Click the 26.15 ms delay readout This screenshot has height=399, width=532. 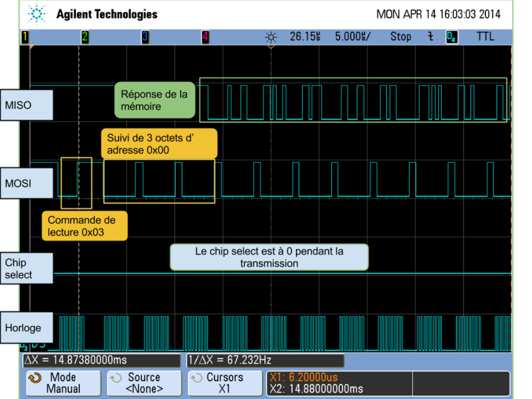pos(305,37)
